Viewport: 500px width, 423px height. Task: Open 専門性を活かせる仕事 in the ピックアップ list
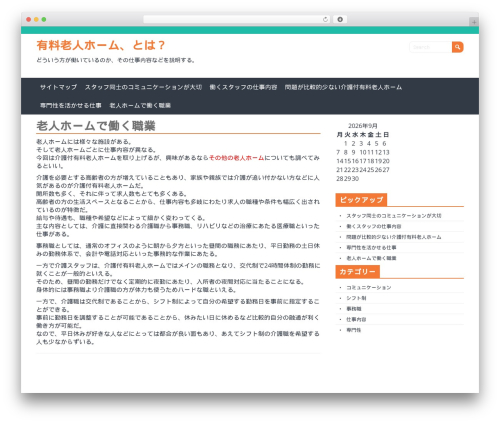click(371, 248)
